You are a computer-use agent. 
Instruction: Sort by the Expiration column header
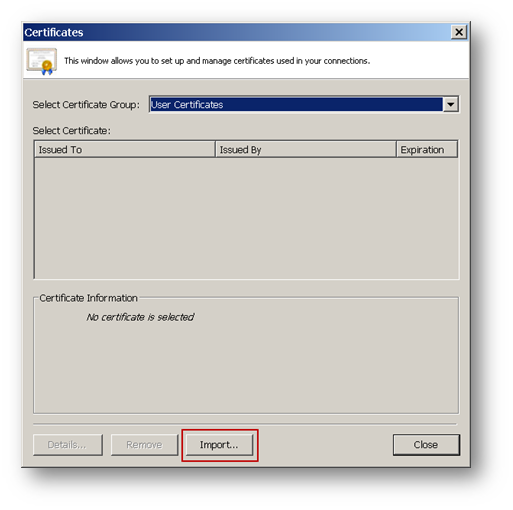pos(427,150)
